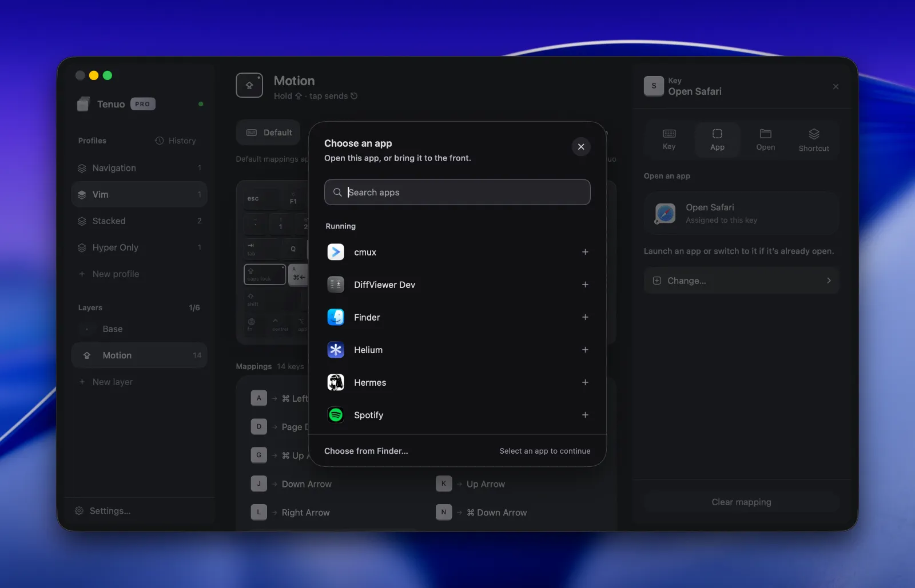Click the Default keyboard tab
The image size is (915, 588).
tap(268, 133)
